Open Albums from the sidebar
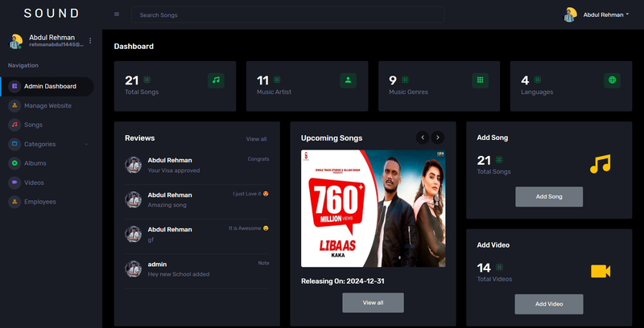Viewport: 644px width, 328px height. pos(35,163)
